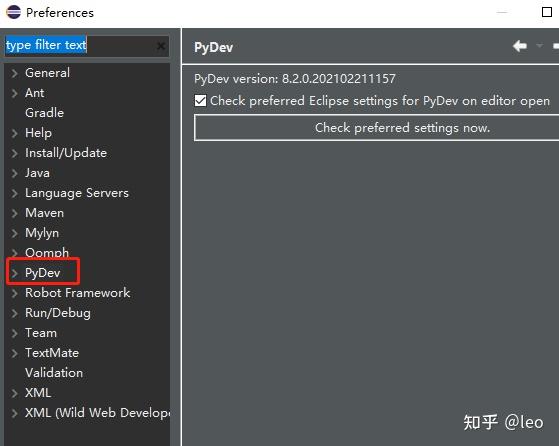
Task: Click the Eclipse logo in title bar
Action: point(14,12)
